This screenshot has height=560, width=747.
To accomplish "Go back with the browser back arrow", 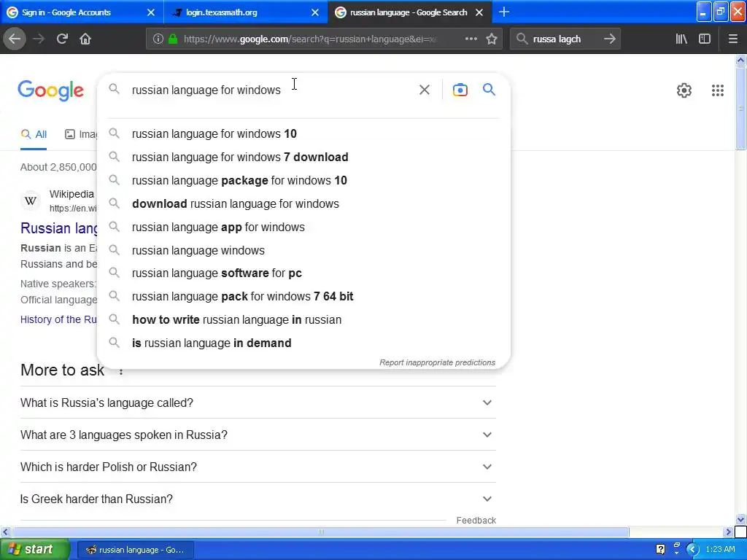I will 15,39.
